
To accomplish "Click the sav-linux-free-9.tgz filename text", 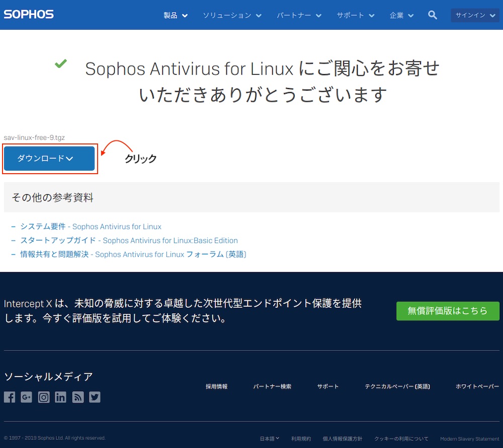I will (34, 137).
